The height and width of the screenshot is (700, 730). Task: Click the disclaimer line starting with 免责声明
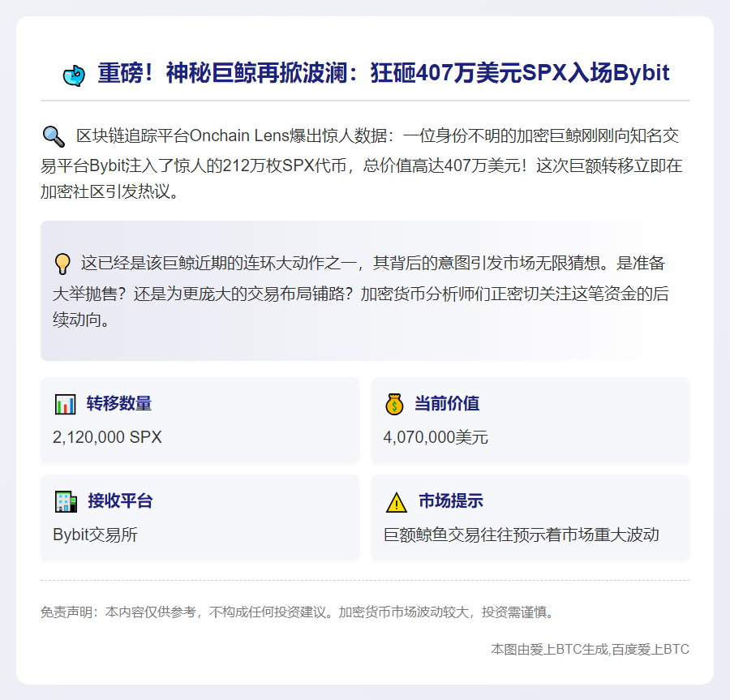pos(298,612)
